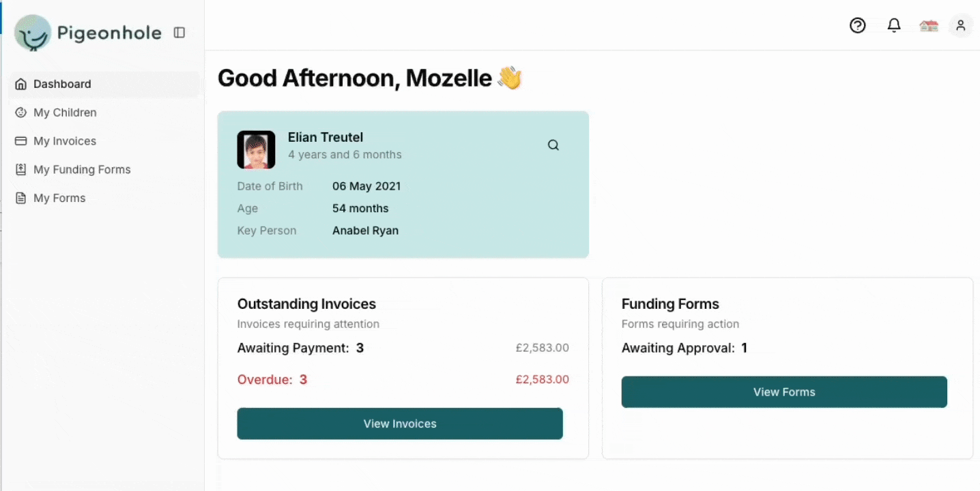This screenshot has width=980, height=491.
Task: Open My Invoices in sidebar
Action: [65, 141]
